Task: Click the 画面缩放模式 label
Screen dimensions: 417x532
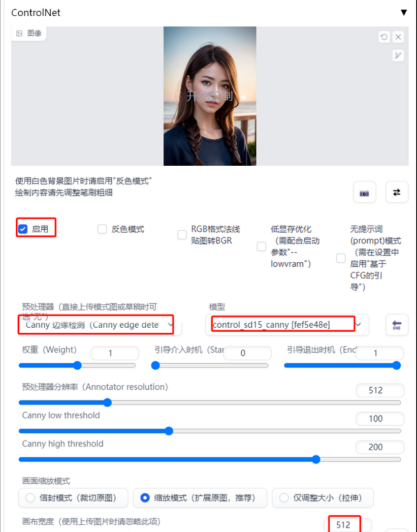Action: click(46, 481)
